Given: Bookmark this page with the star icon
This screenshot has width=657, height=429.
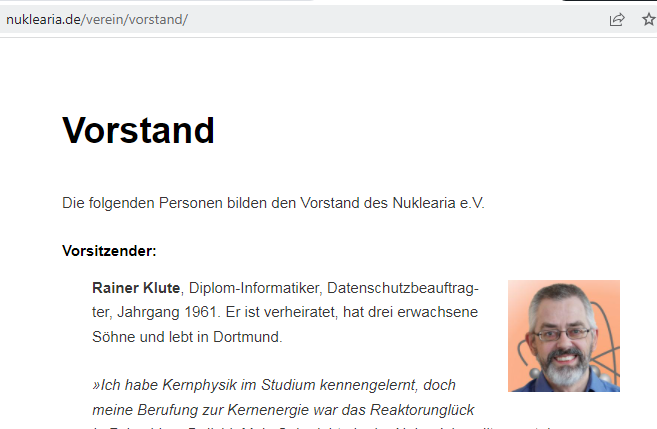Looking at the screenshot, I should [x=649, y=19].
